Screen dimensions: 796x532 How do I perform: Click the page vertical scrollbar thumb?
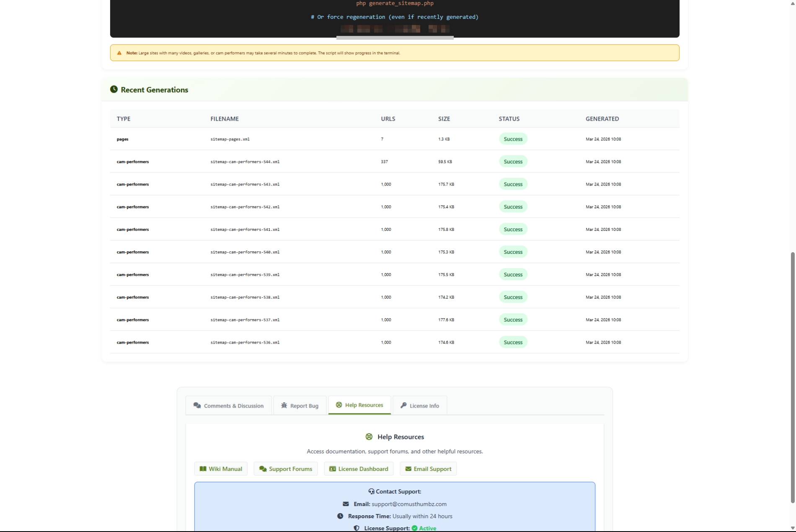coord(792,377)
